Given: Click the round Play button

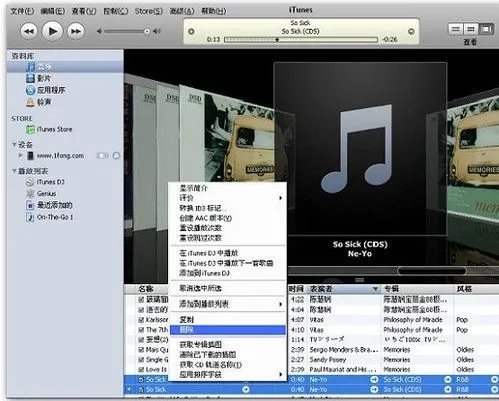Looking at the screenshot, I should pyautogui.click(x=52, y=31).
